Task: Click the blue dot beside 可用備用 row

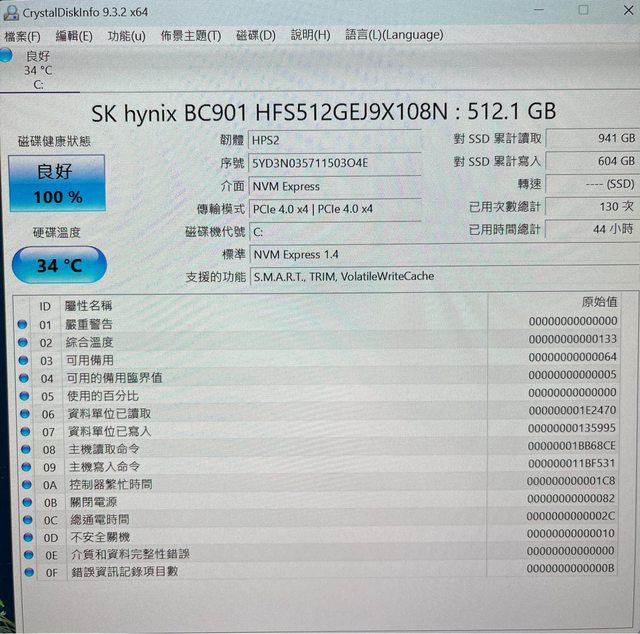Action: point(23,360)
